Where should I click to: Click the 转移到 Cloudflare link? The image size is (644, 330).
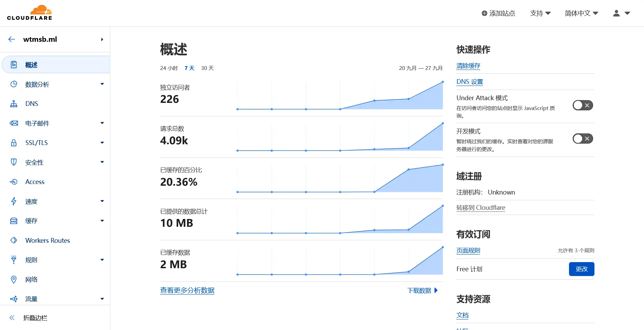pos(481,208)
